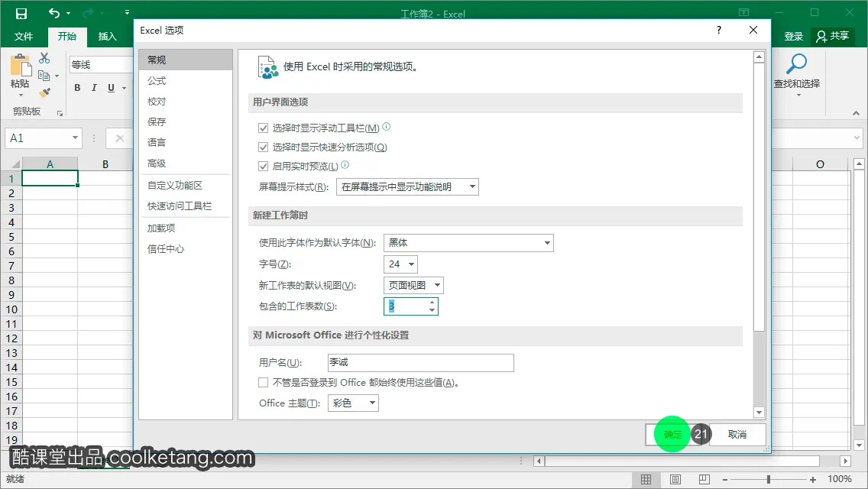This screenshot has height=489, width=868.
Task: Toggle show Quick Analysis options checkbox
Action: tap(264, 147)
